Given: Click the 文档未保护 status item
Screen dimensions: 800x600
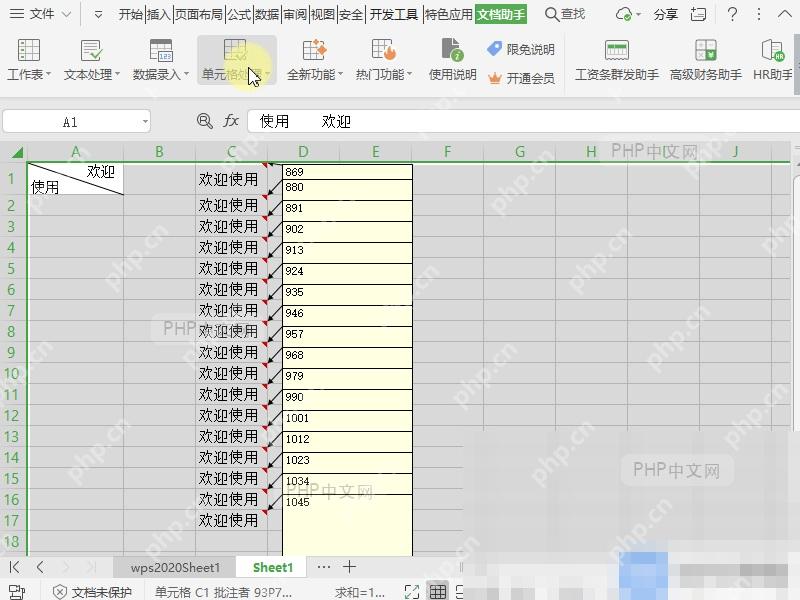Looking at the screenshot, I should coord(92,592).
